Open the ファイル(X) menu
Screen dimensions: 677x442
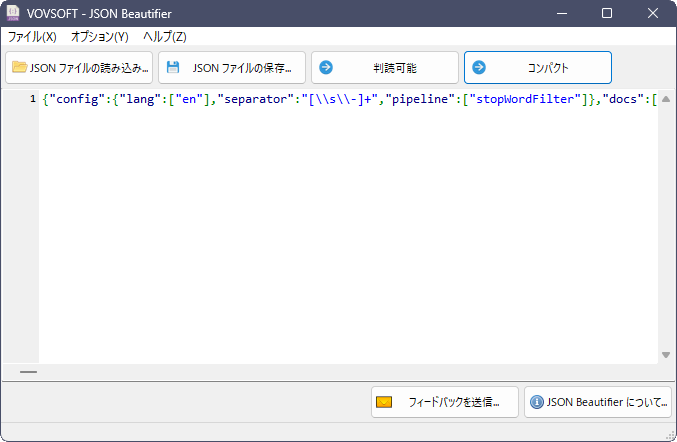click(x=32, y=37)
